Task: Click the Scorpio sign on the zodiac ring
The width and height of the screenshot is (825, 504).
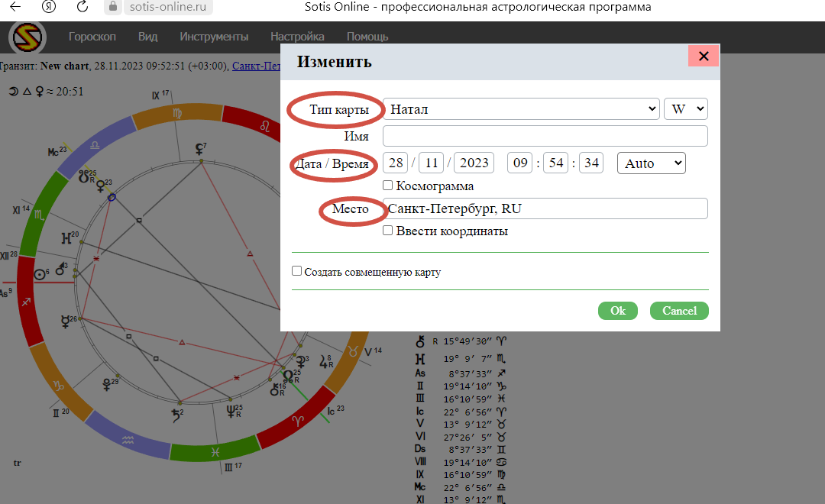Action: (39, 215)
